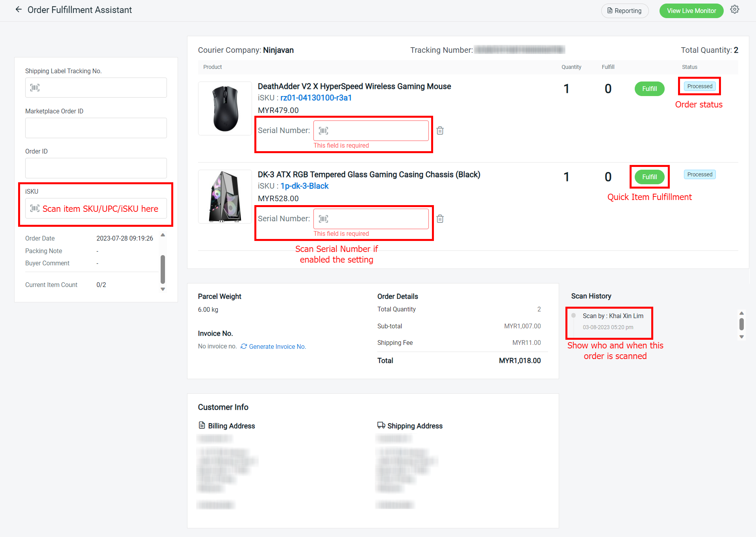Open the settings gear icon
Viewport: 756px width, 537px height.
(x=734, y=9)
